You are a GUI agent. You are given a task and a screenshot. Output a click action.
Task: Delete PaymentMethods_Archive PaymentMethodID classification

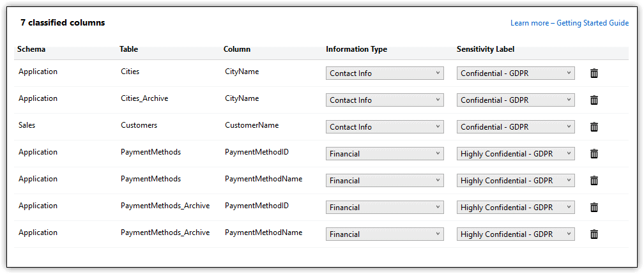tap(594, 208)
